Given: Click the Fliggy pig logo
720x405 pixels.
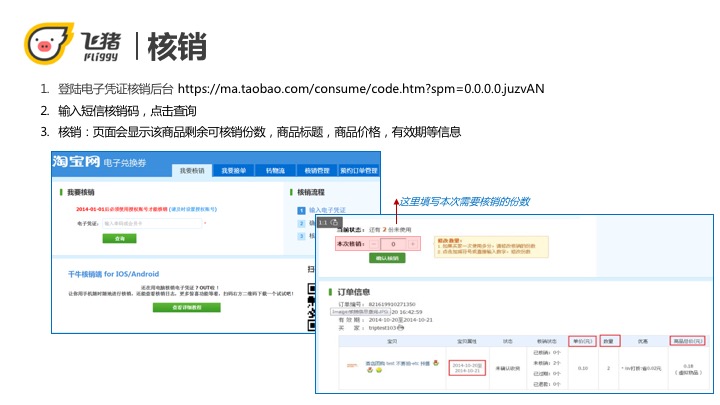Looking at the screenshot, I should coord(49,43).
